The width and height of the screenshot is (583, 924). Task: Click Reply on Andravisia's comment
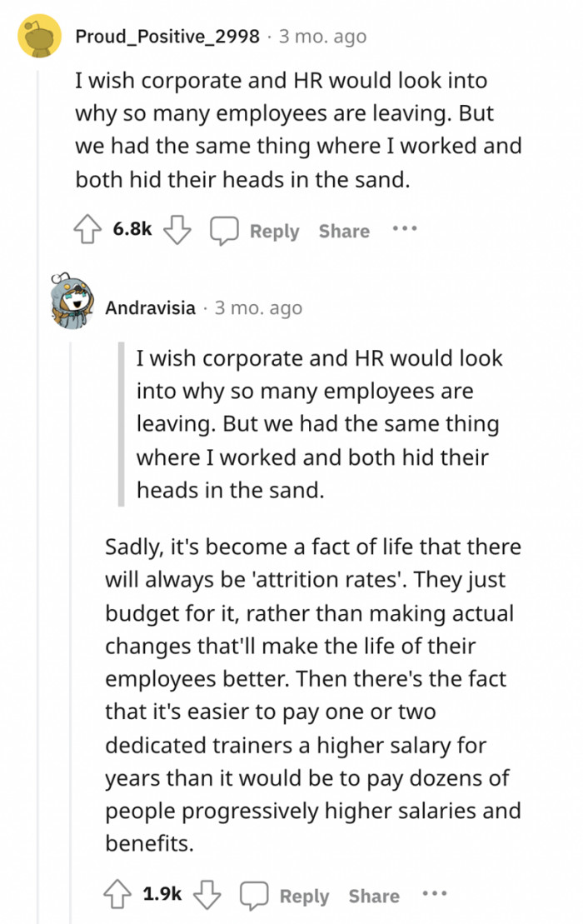(x=305, y=895)
